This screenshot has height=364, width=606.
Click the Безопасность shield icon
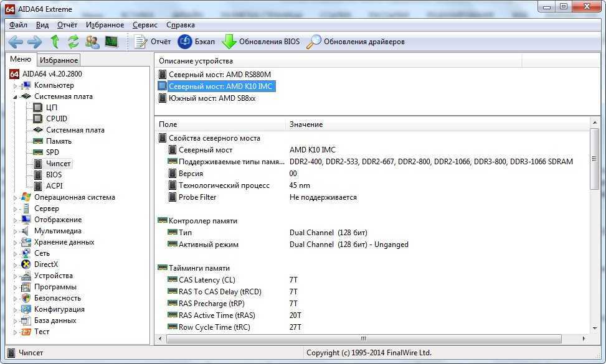[26, 298]
